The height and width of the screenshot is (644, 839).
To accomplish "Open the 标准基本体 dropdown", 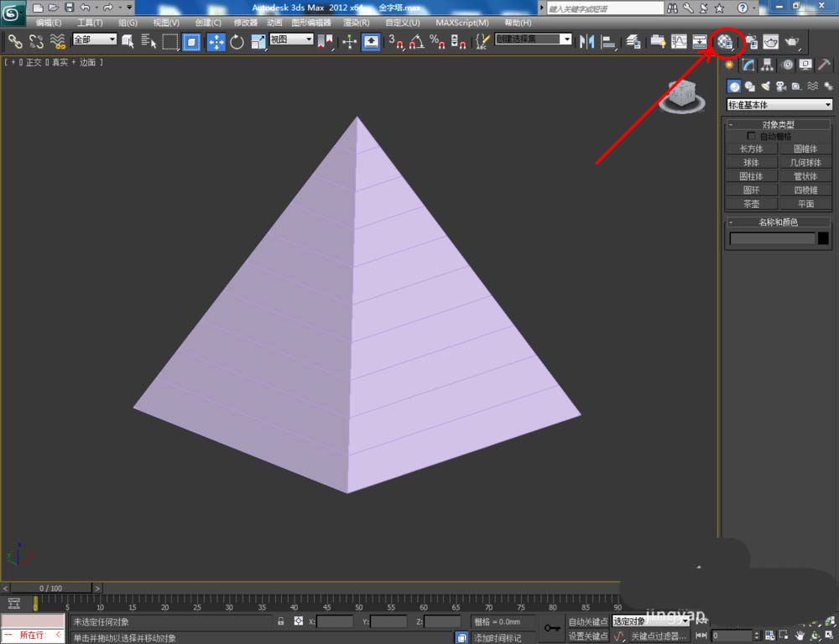I will tap(779, 105).
